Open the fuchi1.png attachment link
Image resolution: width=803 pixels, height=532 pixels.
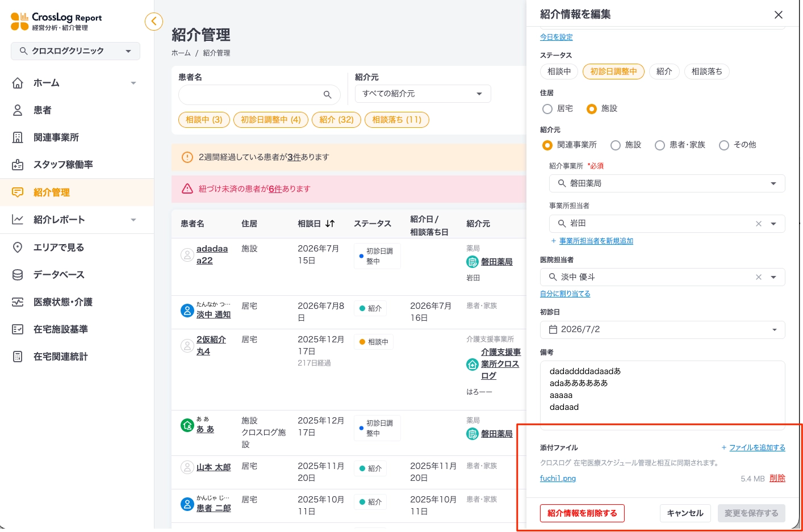pos(558,479)
